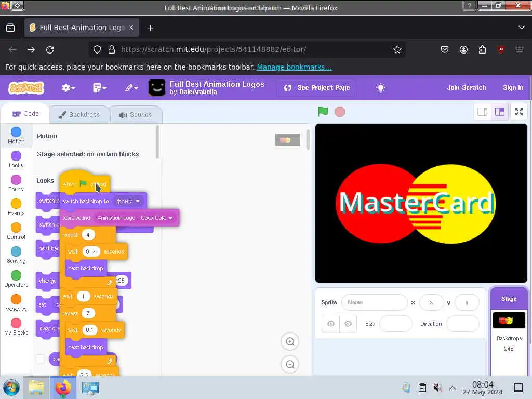This screenshot has width=532, height=399.
Task: Click See Project Page button
Action: click(x=316, y=88)
